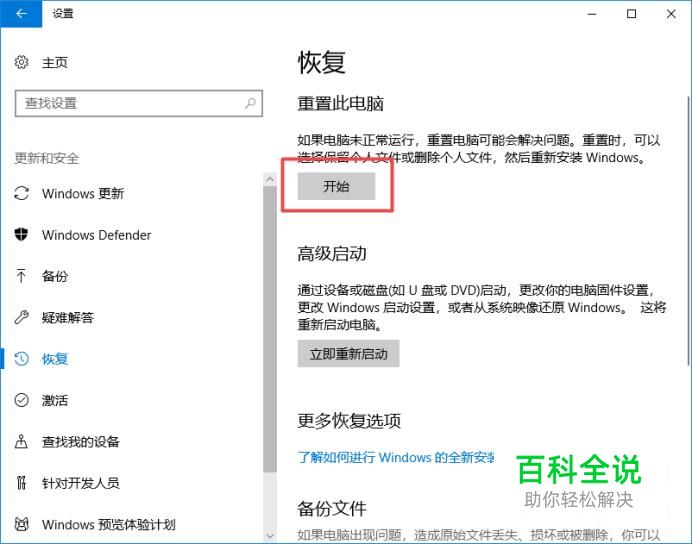Maximize the 设置 window
This screenshot has width=692, height=544.
coord(632,14)
